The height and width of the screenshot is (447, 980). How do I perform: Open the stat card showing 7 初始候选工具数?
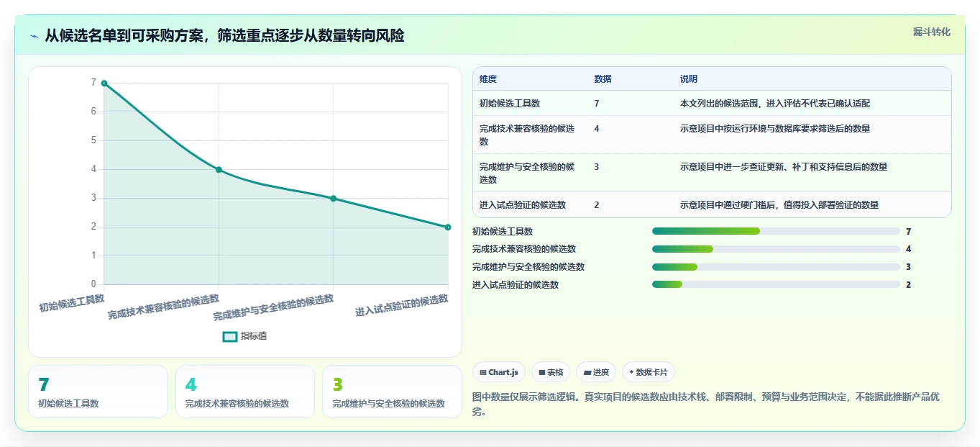(x=98, y=392)
